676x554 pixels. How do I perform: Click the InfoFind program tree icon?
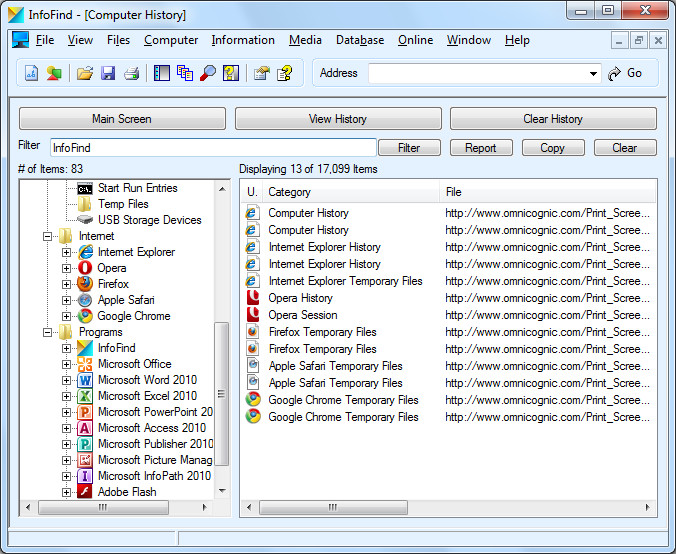[x=85, y=348]
